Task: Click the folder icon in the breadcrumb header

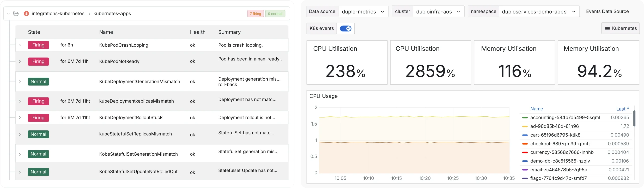Action: click(16, 14)
